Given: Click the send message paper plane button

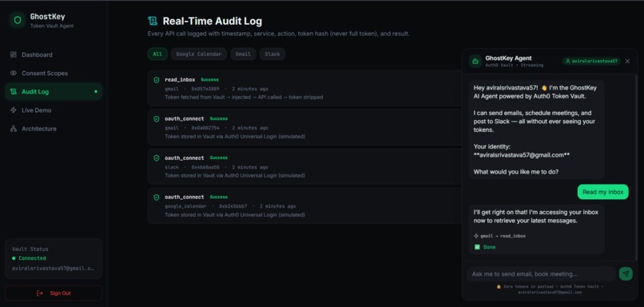Looking at the screenshot, I should (626, 273).
